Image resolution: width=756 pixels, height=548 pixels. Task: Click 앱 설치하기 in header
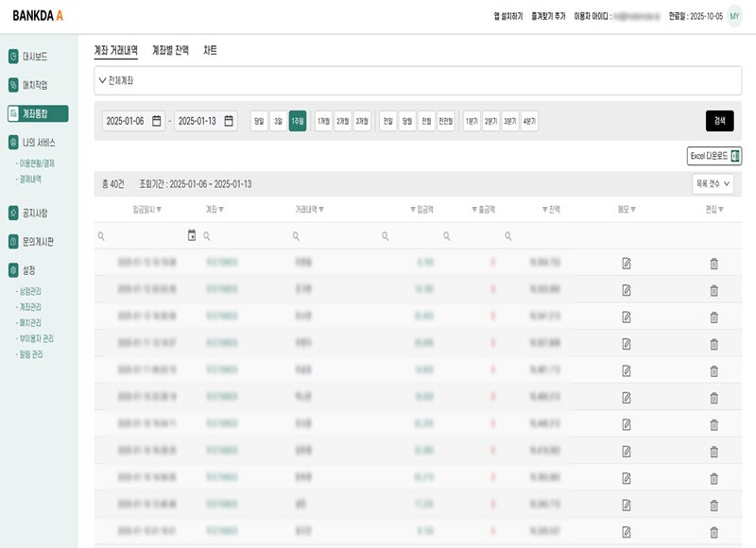(x=508, y=16)
